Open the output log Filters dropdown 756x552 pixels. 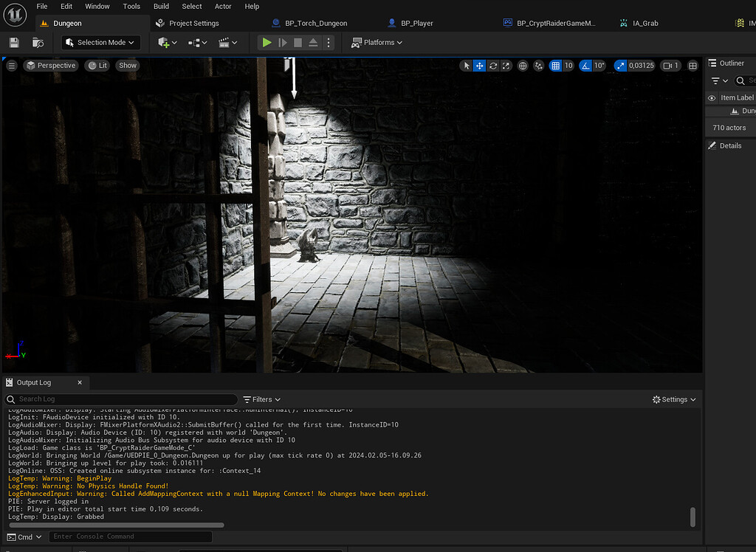coord(262,399)
